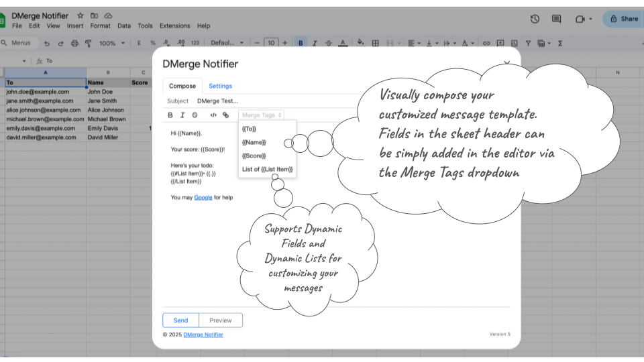Toggle bold in the Sheets toolbar
Screen dimensions: 644x362
point(301,43)
